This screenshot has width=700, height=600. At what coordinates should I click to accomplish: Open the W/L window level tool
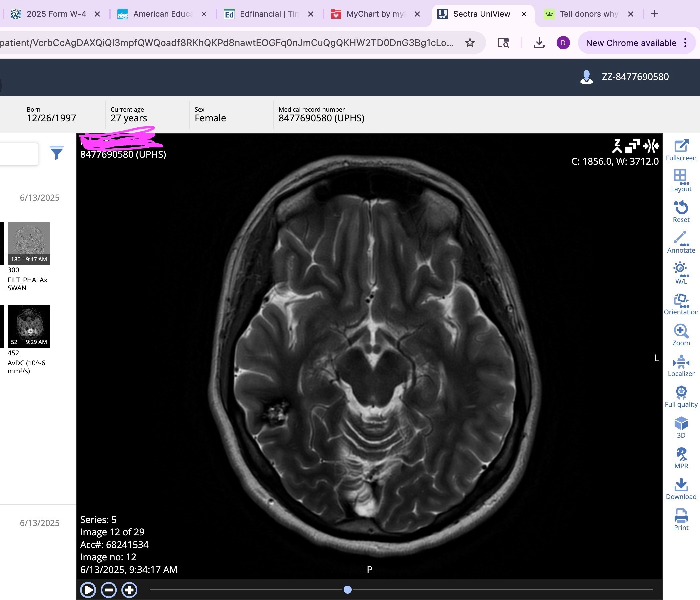pos(681,273)
